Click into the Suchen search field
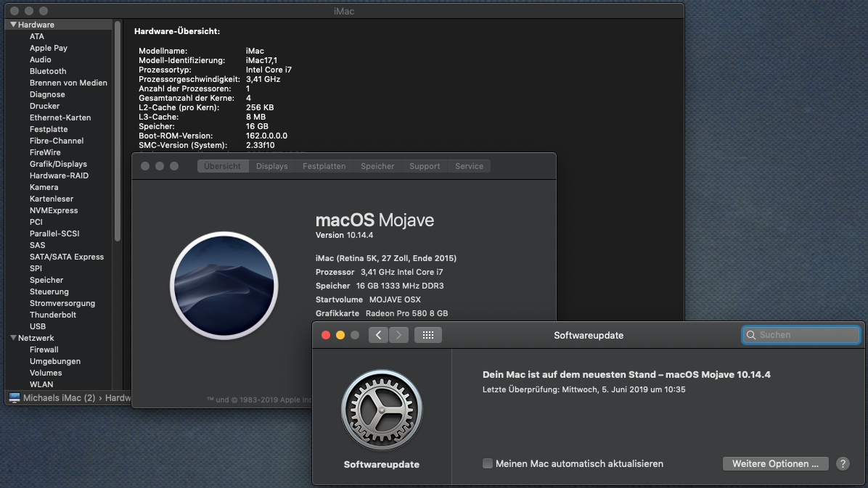Viewport: 868px width, 488px height. click(801, 335)
